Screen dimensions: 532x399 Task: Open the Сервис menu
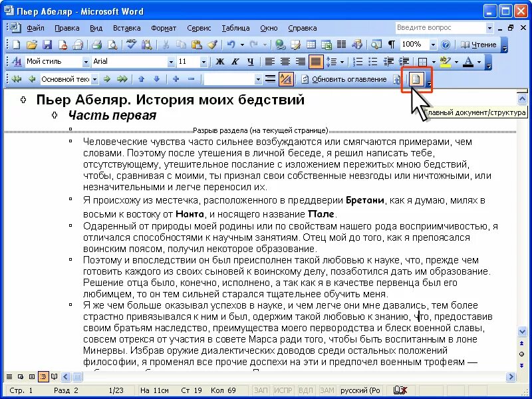(x=199, y=28)
